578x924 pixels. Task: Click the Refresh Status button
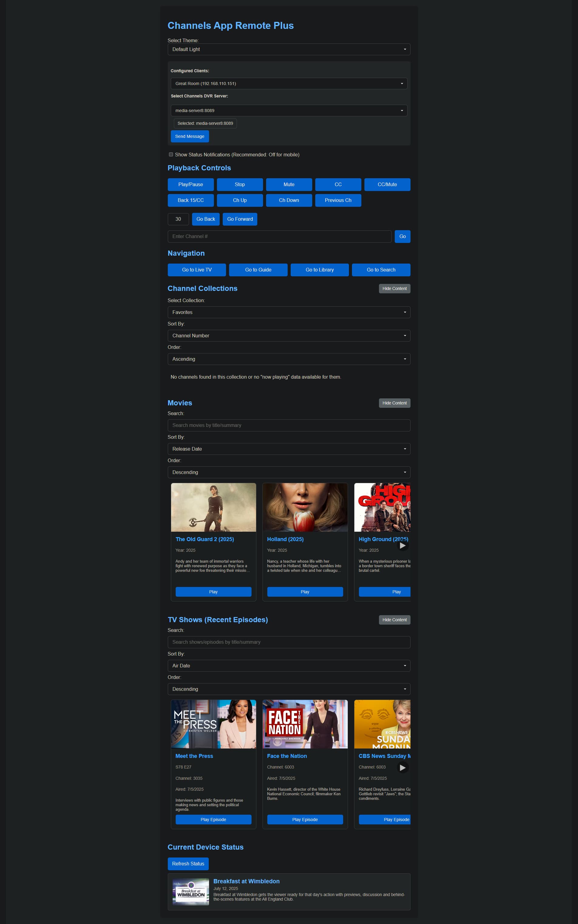[188, 864]
